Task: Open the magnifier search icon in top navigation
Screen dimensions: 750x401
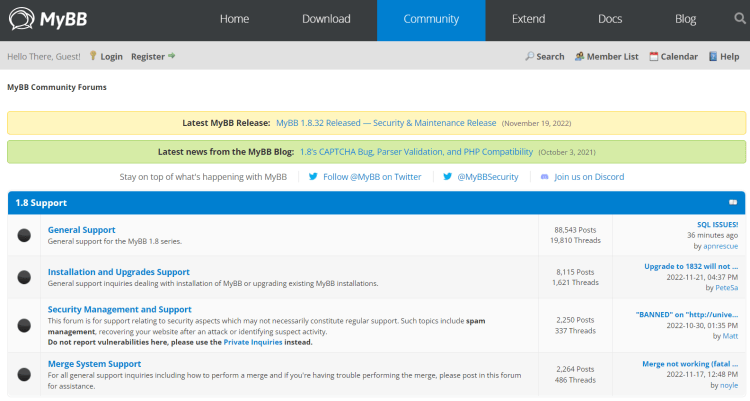Action: (x=739, y=19)
